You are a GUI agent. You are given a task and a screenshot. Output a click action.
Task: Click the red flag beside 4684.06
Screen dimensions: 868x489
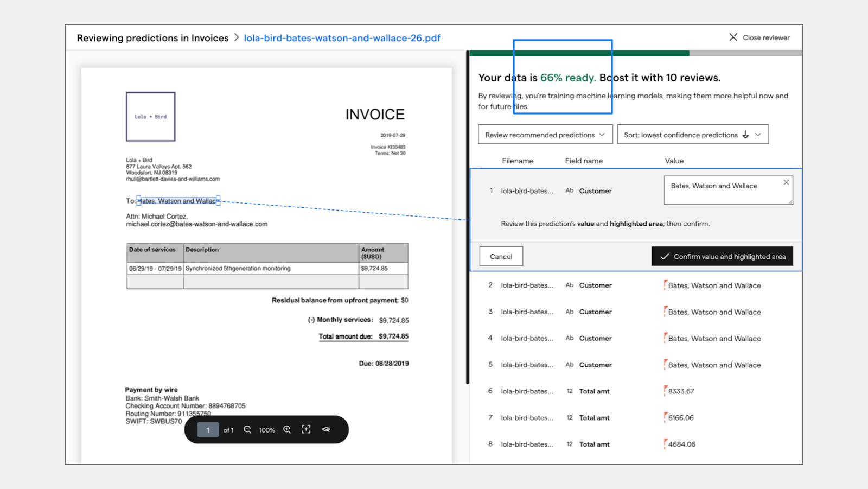click(666, 444)
